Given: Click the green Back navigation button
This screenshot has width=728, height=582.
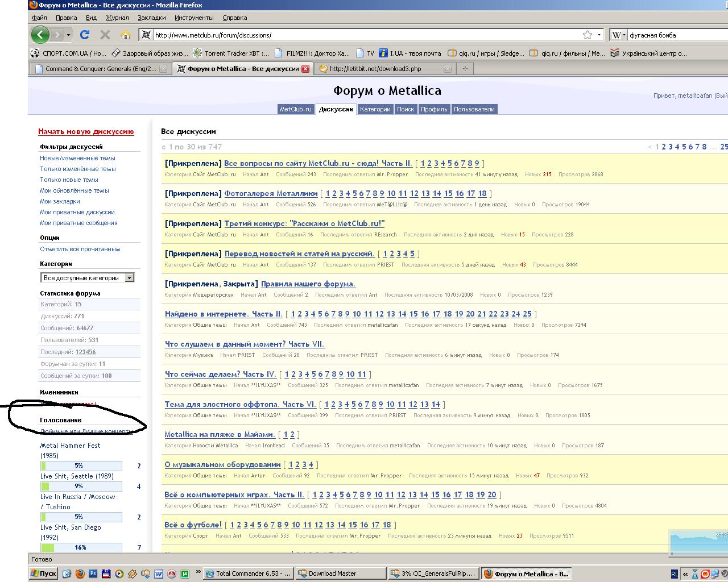Looking at the screenshot, I should pyautogui.click(x=40, y=35).
